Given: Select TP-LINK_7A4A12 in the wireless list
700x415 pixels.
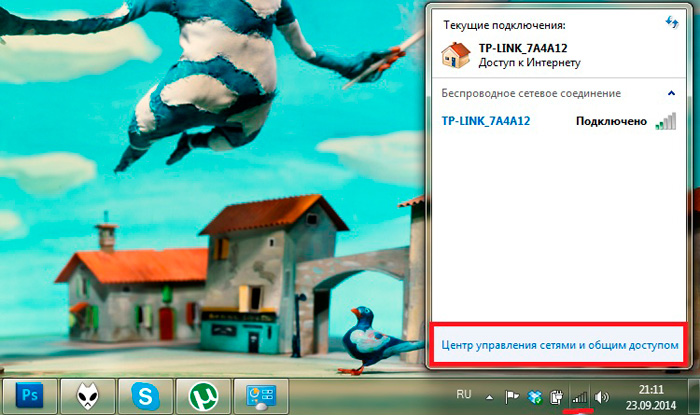Looking at the screenshot, I should [x=486, y=121].
